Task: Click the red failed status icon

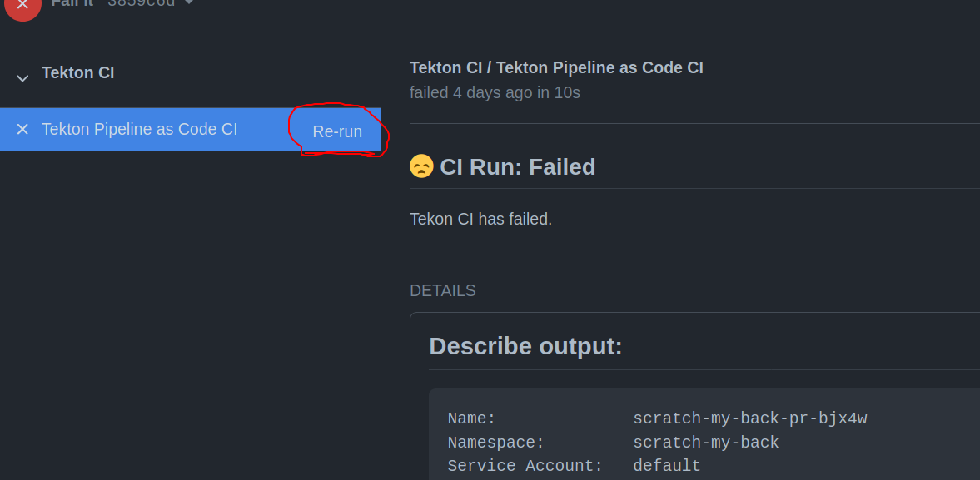Action: click(22, 5)
